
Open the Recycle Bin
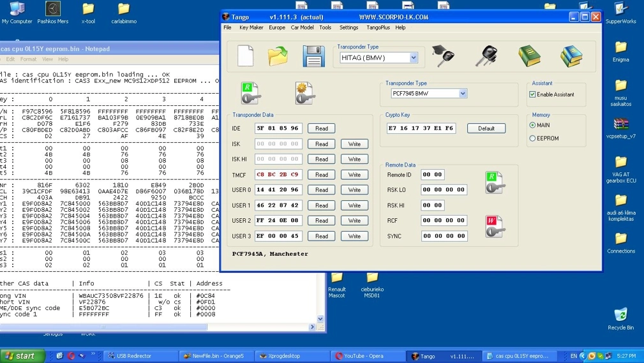click(620, 319)
